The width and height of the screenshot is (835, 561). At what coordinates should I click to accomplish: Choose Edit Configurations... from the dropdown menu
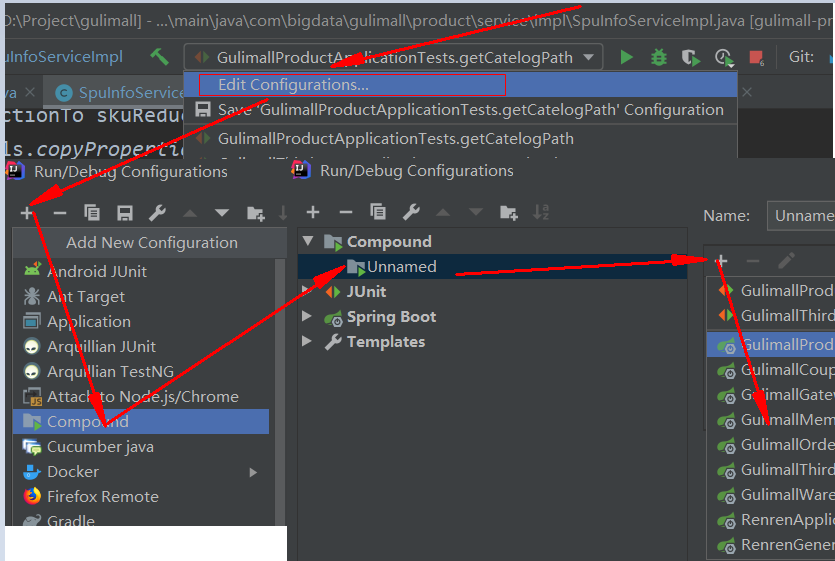coord(293,85)
